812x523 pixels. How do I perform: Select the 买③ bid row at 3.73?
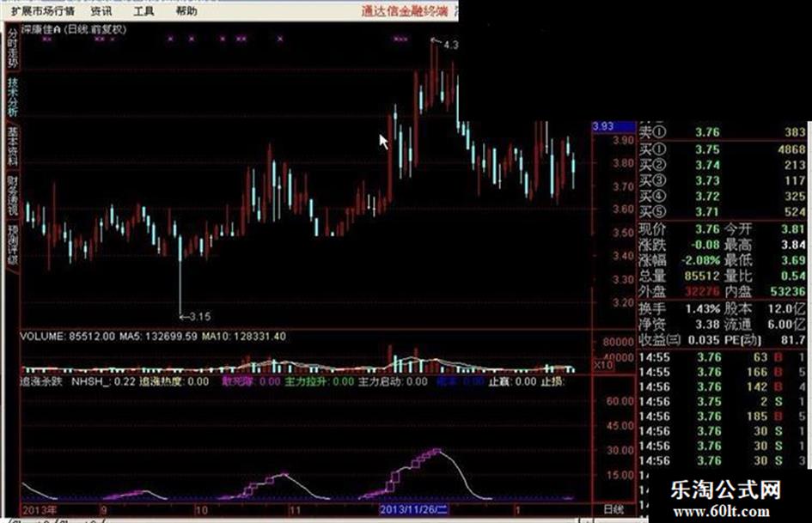tap(722, 180)
